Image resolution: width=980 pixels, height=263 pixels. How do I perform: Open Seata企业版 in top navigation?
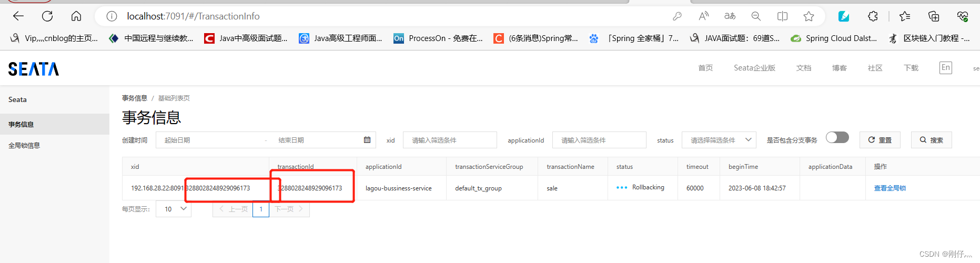pos(754,68)
